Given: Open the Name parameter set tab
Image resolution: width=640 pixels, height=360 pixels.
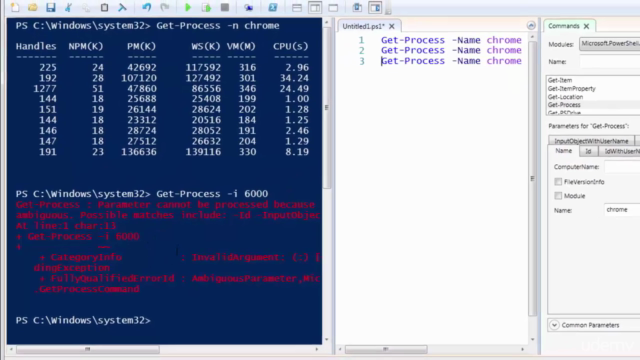Looking at the screenshot, I should (x=564, y=151).
